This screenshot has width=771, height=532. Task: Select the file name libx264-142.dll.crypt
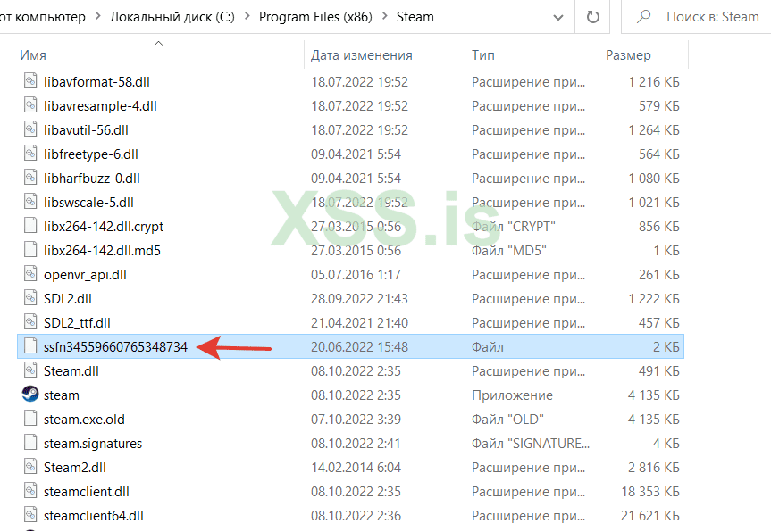104,226
